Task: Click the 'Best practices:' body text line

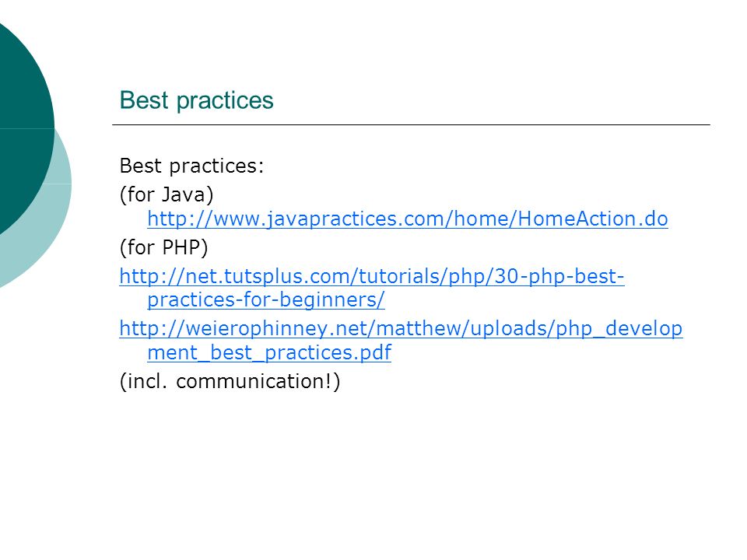Action: (x=191, y=166)
